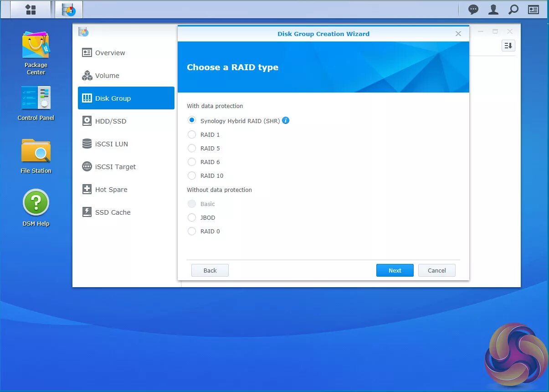Pick RAID 10 radio button

point(192,175)
